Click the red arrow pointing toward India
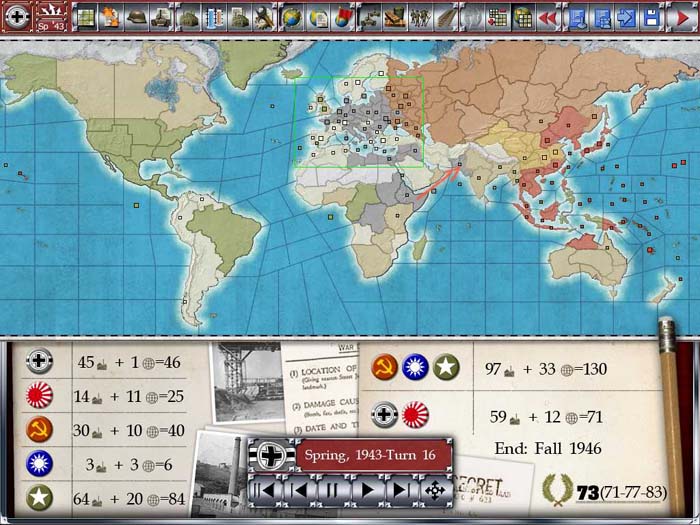 [x=438, y=183]
